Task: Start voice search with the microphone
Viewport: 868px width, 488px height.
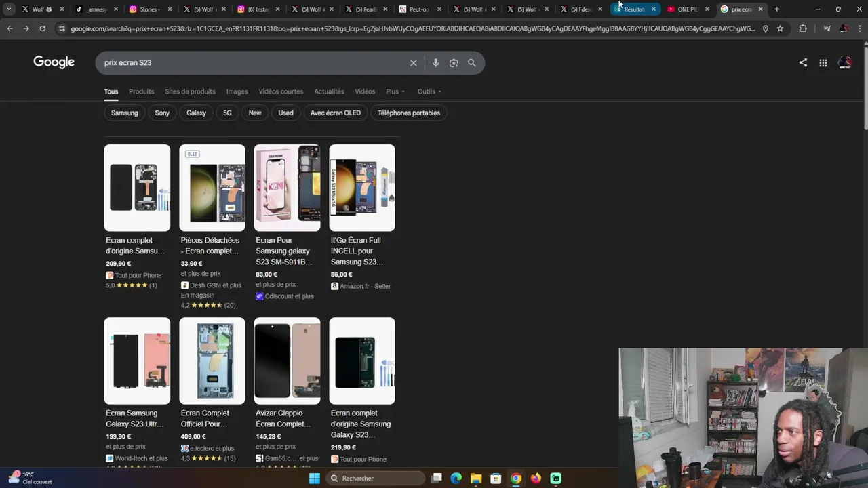Action: [435, 62]
